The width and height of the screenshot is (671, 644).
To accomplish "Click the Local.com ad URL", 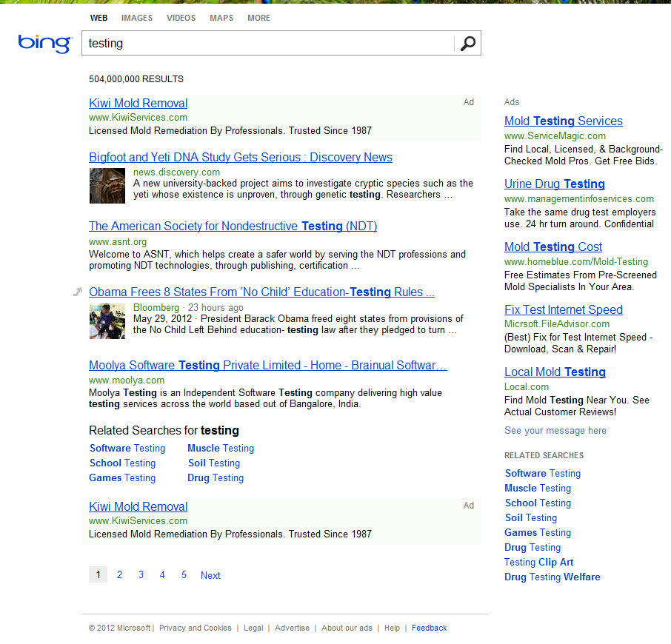I will pyautogui.click(x=527, y=386).
